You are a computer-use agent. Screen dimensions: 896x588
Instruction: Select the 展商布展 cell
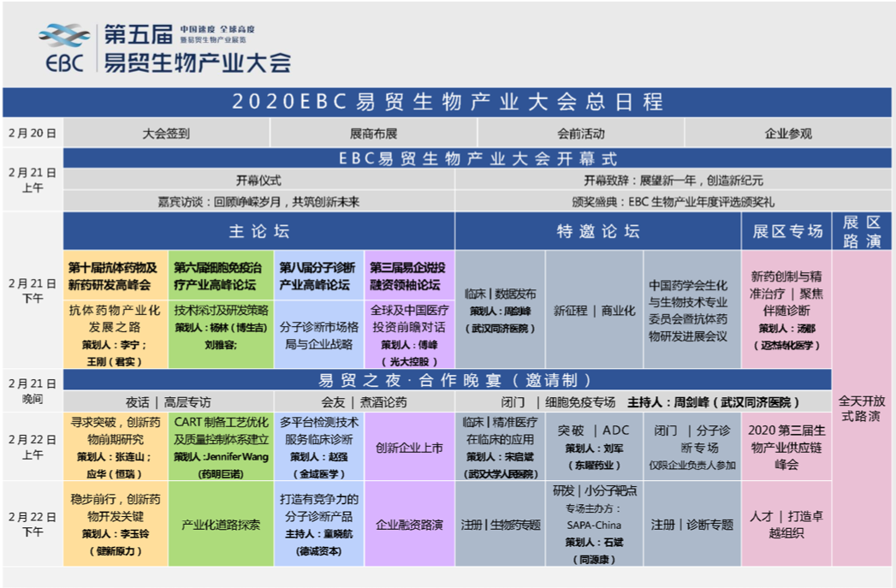tap(373, 134)
